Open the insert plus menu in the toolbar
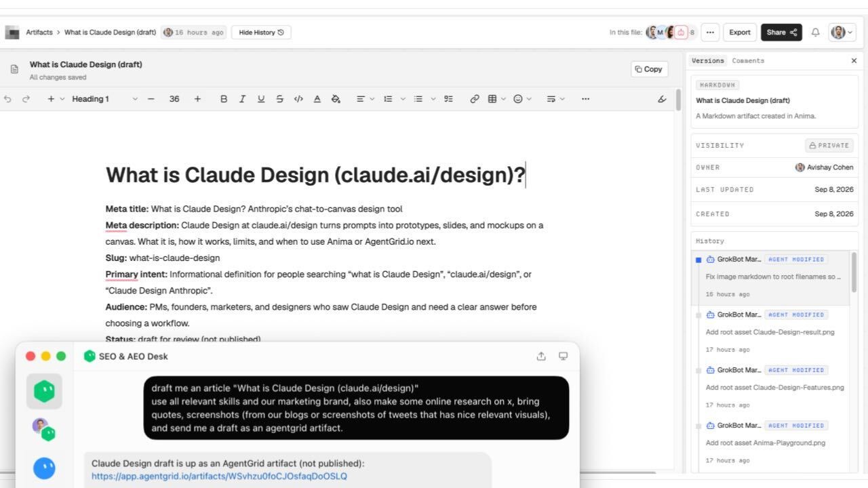The height and width of the screenshot is (488, 868). pos(56,99)
